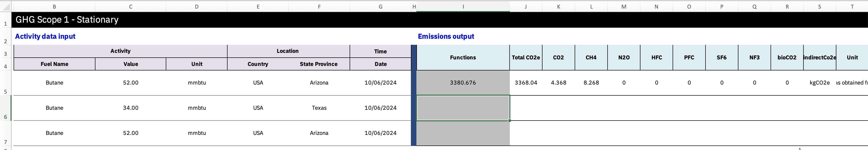Click the 3380.676 Functions result cell

click(463, 83)
